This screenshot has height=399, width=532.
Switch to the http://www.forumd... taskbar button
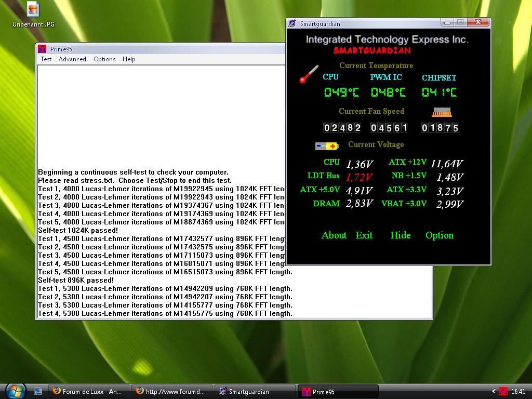tap(171, 392)
